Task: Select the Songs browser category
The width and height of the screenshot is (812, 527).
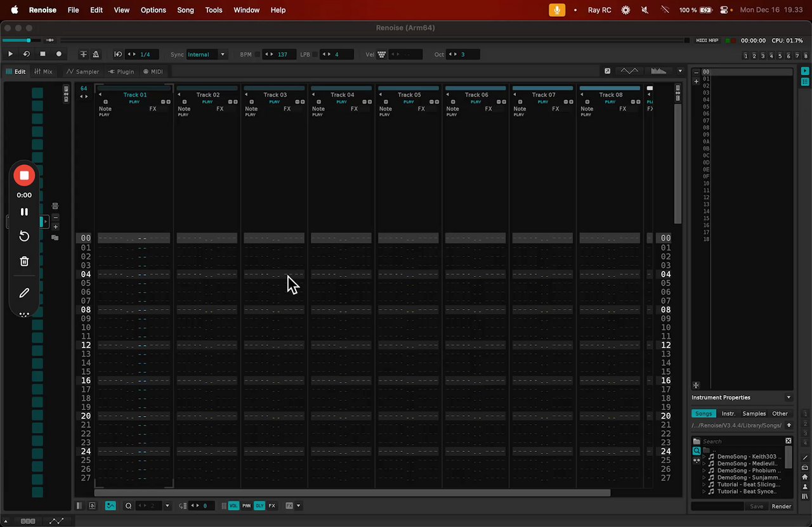Action: [704, 413]
